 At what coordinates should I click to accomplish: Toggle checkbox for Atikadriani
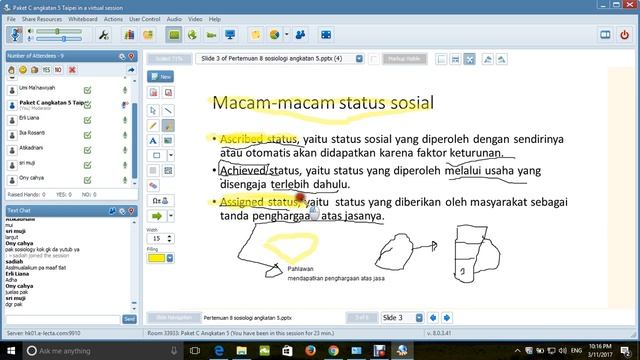click(x=87, y=150)
